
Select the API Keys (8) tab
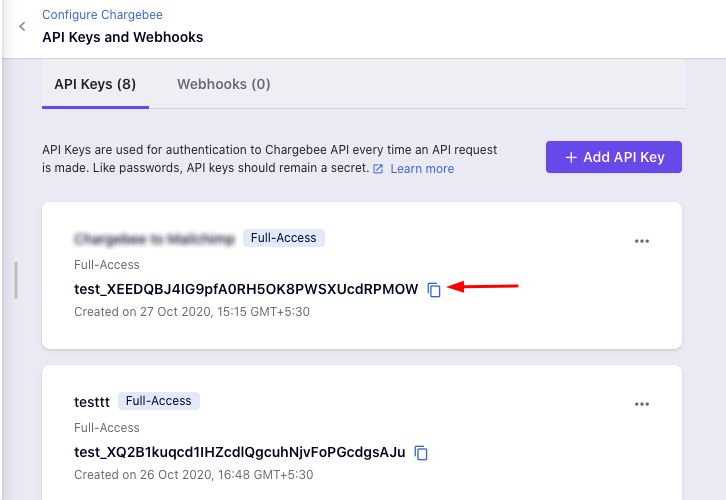[x=95, y=84]
